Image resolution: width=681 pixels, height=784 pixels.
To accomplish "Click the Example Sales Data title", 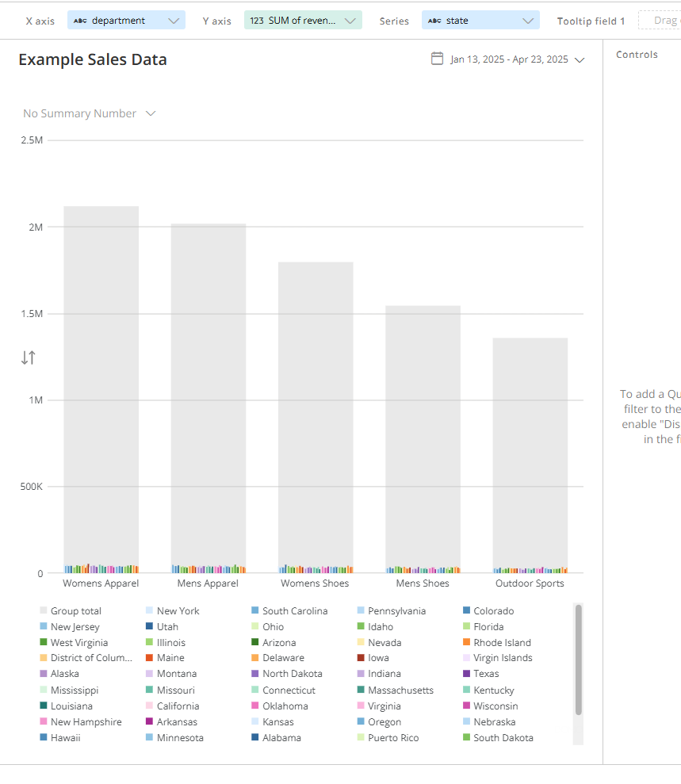I will point(93,59).
